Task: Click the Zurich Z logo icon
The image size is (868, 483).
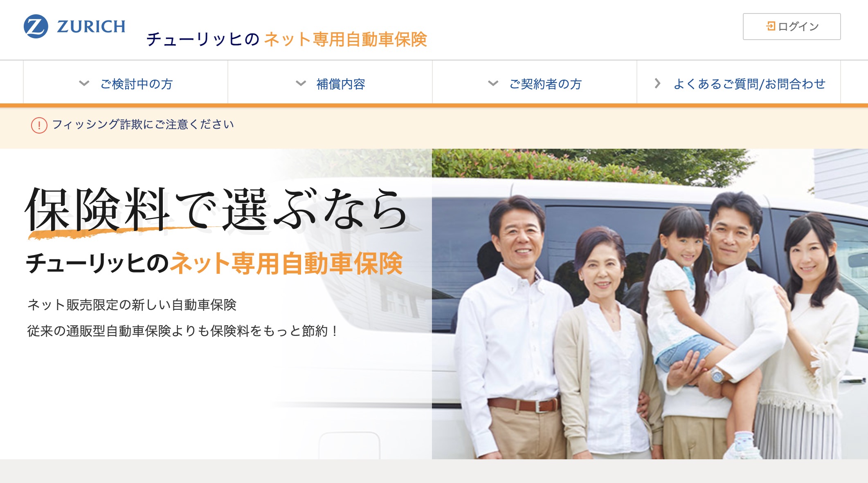Action: point(36,26)
